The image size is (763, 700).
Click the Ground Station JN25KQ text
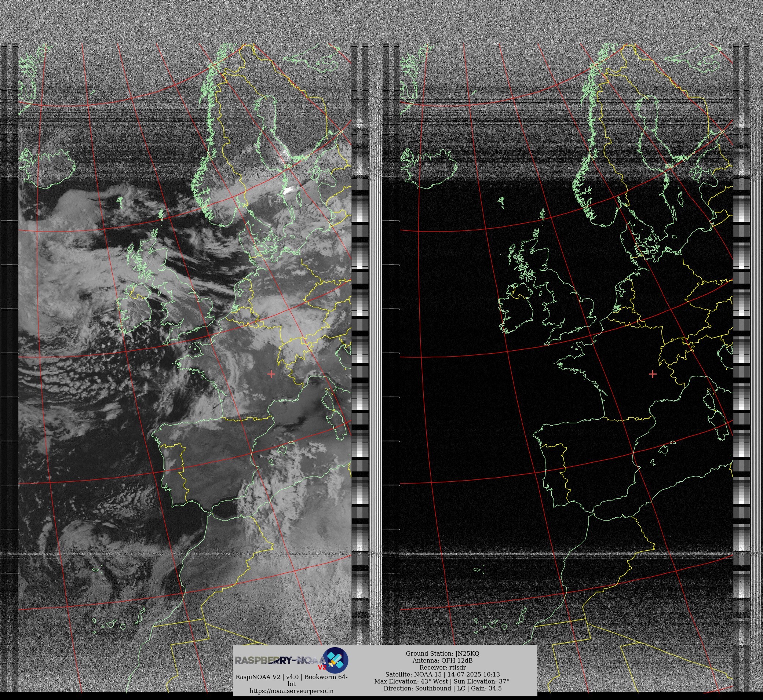point(442,653)
